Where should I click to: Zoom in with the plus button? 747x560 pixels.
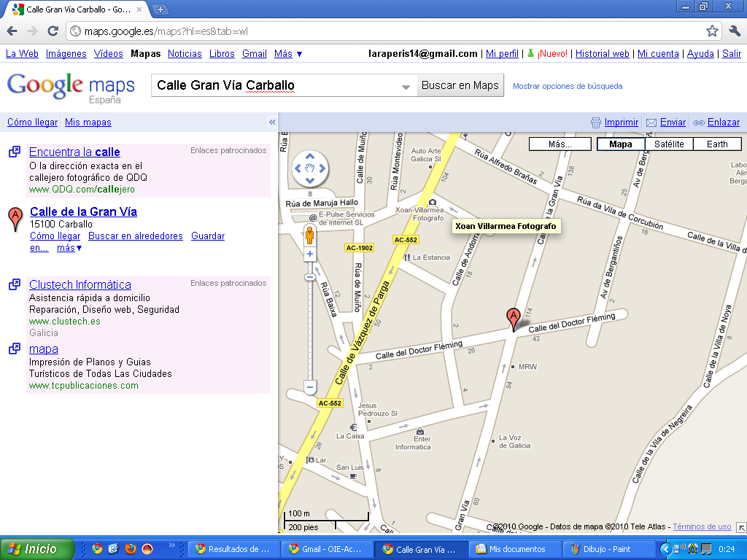pyautogui.click(x=309, y=254)
